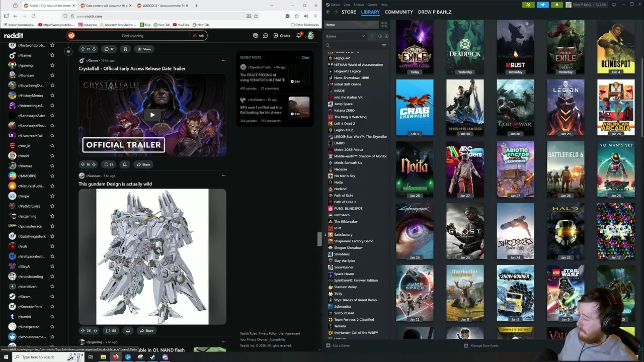Open Steam menu in menu bar
The width and height of the screenshot is (644, 362).
(333, 5)
